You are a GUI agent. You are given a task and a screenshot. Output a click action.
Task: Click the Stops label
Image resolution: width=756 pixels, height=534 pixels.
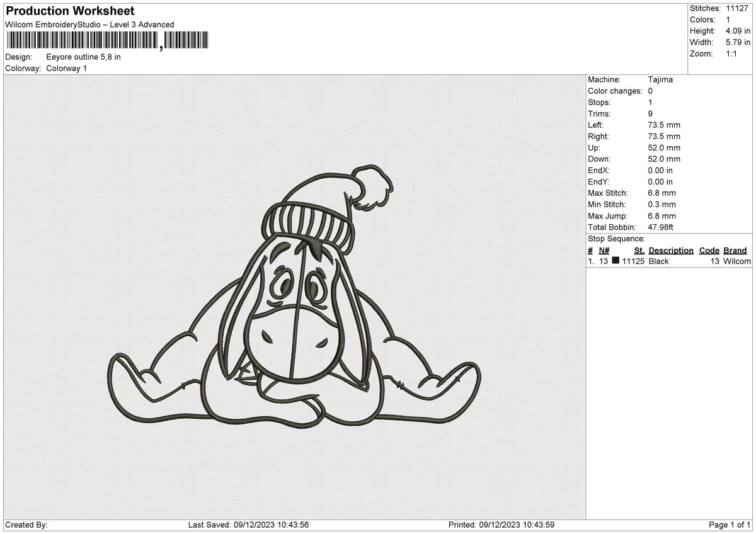click(x=599, y=102)
